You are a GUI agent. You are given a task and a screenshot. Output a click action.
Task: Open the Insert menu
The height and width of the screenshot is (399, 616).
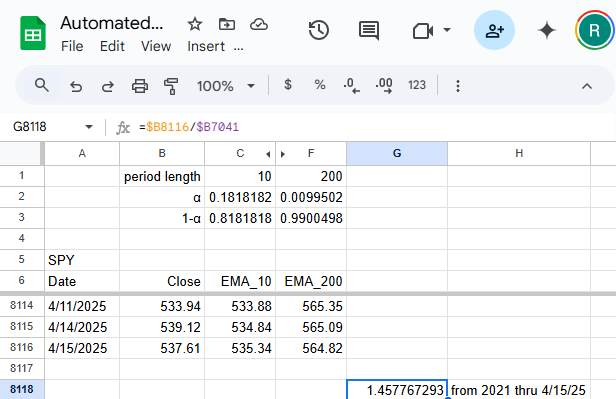point(206,46)
